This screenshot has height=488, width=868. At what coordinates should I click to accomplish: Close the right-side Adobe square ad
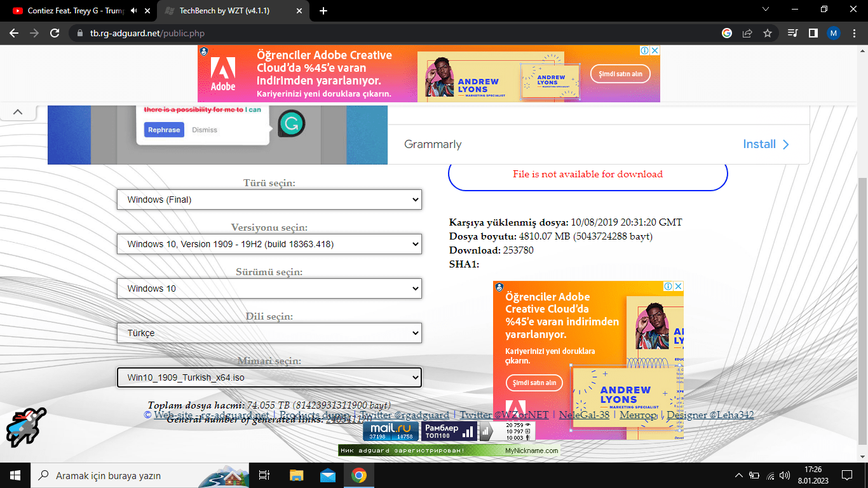678,287
